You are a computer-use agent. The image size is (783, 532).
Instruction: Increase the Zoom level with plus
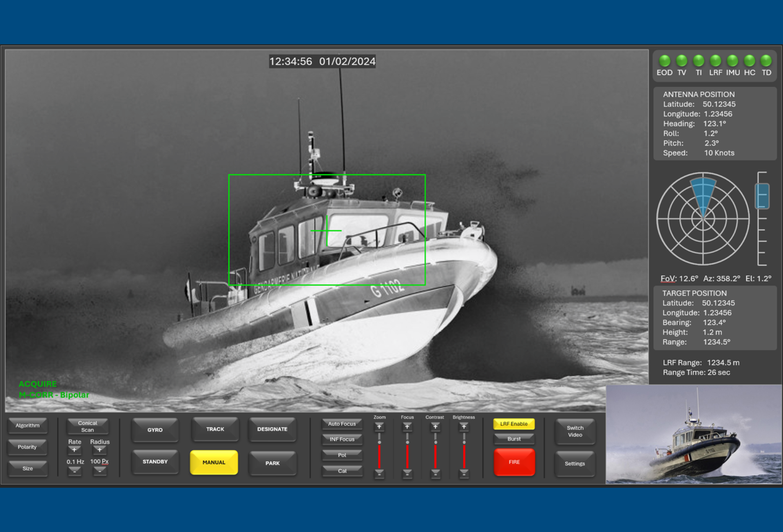click(x=379, y=427)
